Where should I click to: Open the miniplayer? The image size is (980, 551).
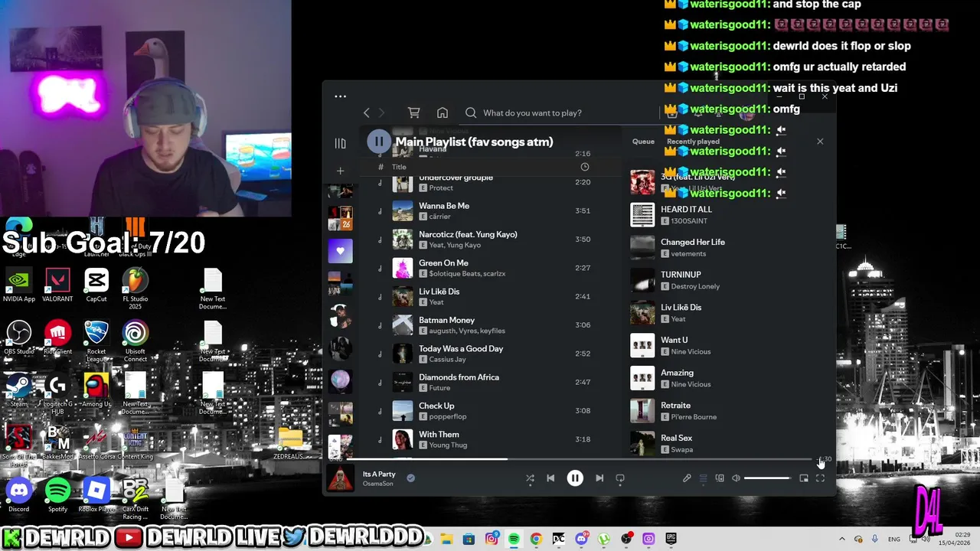(804, 478)
